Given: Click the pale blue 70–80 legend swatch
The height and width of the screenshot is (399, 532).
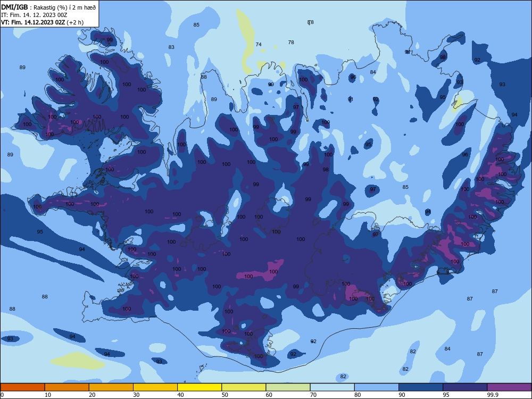Looking at the screenshot, I should pos(332,387).
